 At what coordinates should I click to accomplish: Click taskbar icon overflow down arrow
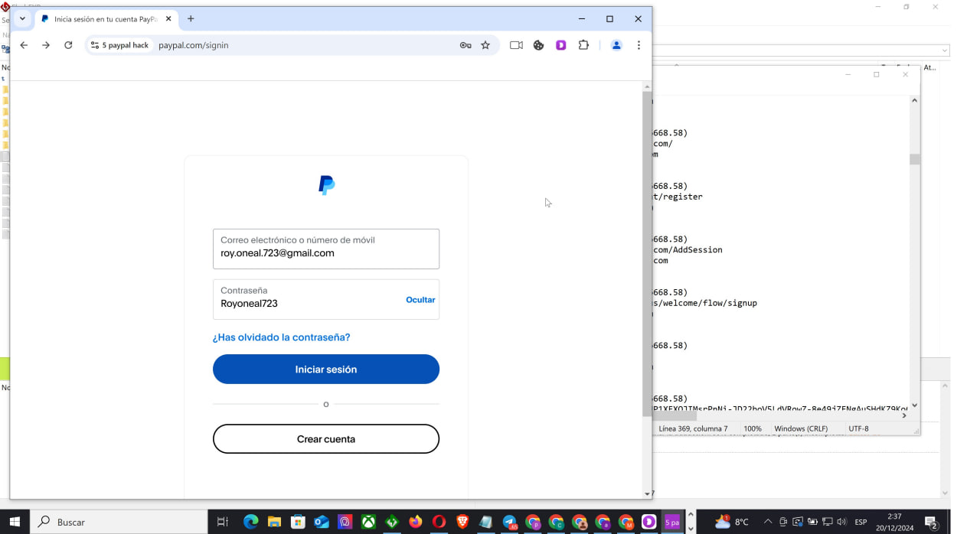point(691,529)
